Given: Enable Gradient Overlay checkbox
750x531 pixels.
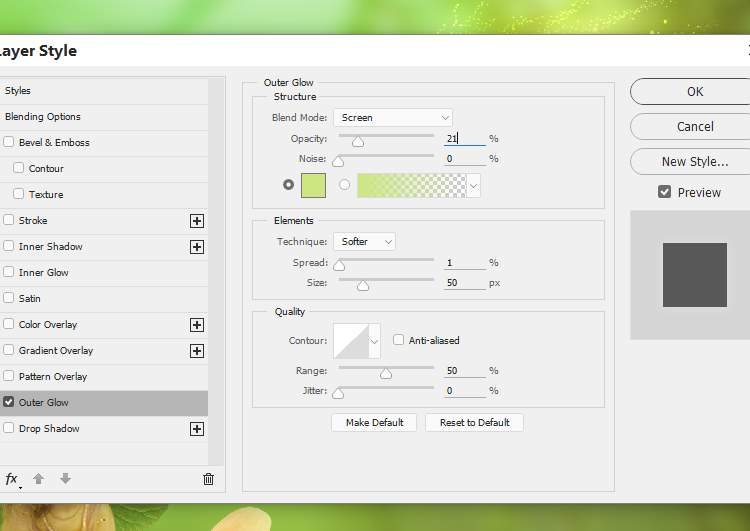Looking at the screenshot, I should pyautogui.click(x=9, y=349).
